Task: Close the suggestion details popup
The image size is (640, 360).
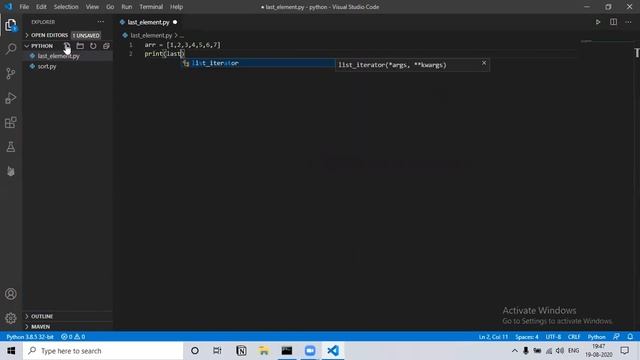Action: click(x=484, y=63)
